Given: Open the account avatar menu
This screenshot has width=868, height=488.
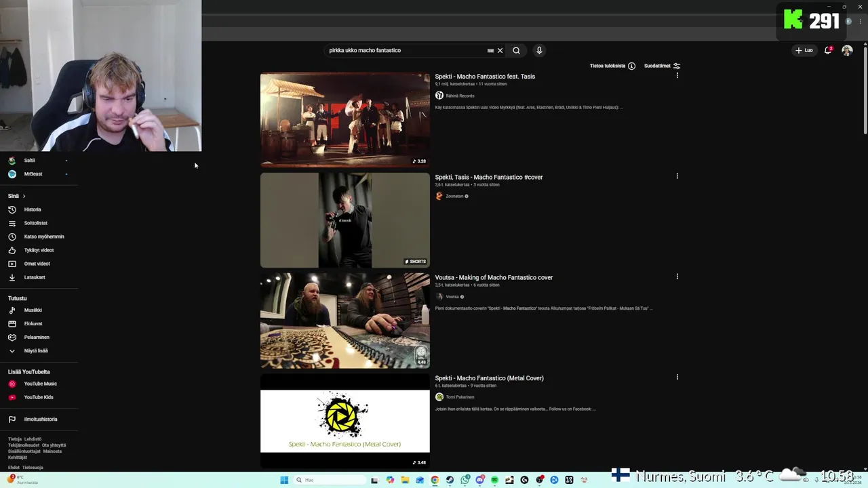Looking at the screenshot, I should (x=847, y=50).
